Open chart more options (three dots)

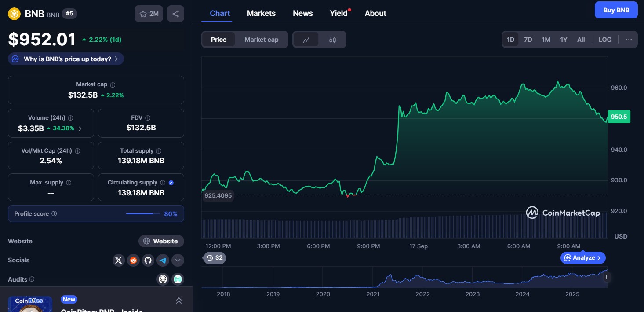coord(629,40)
